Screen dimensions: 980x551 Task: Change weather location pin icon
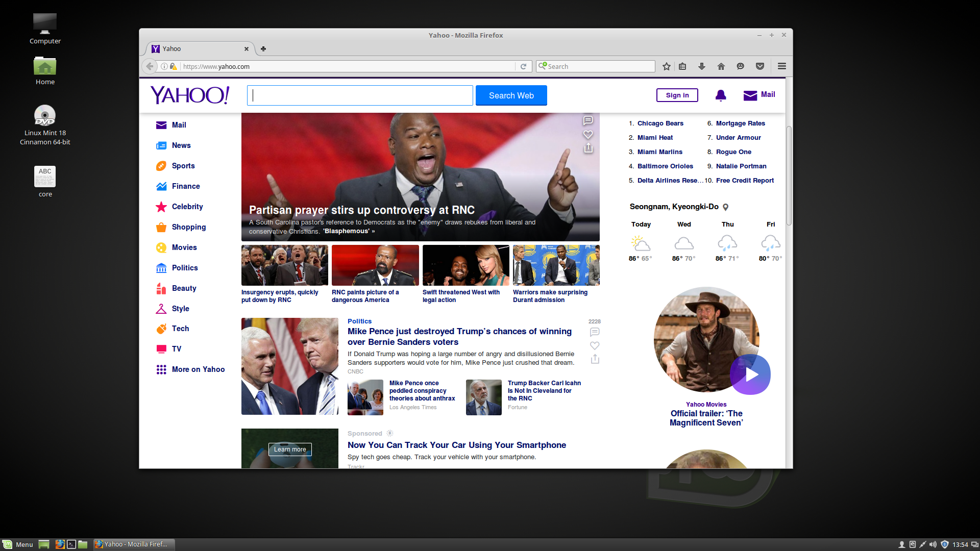click(725, 207)
